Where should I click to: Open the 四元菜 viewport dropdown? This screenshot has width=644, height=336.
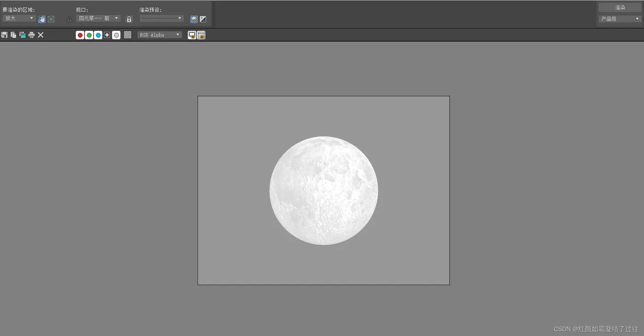(x=98, y=18)
